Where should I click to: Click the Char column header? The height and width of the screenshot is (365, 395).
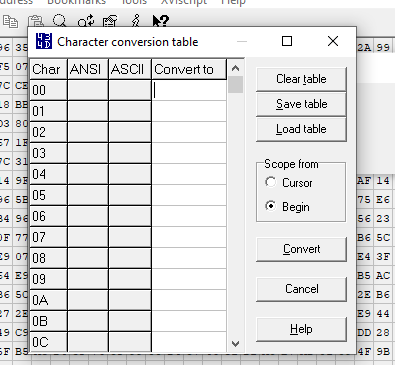(48, 69)
